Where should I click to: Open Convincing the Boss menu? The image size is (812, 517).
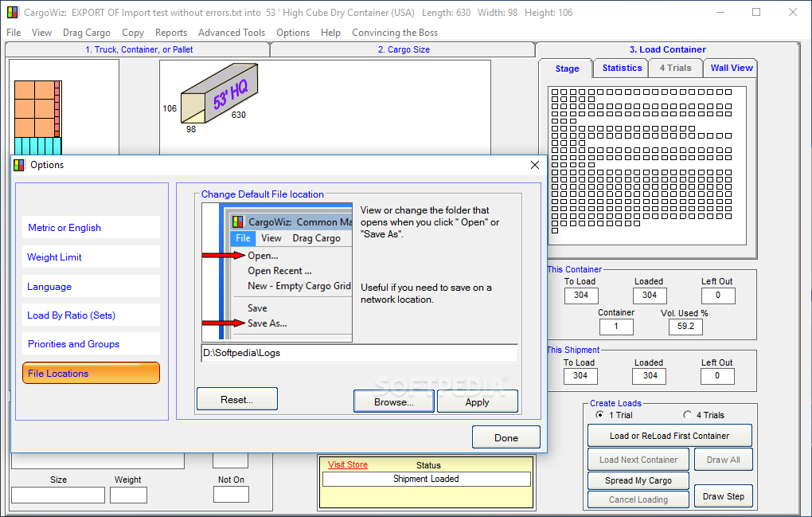395,33
